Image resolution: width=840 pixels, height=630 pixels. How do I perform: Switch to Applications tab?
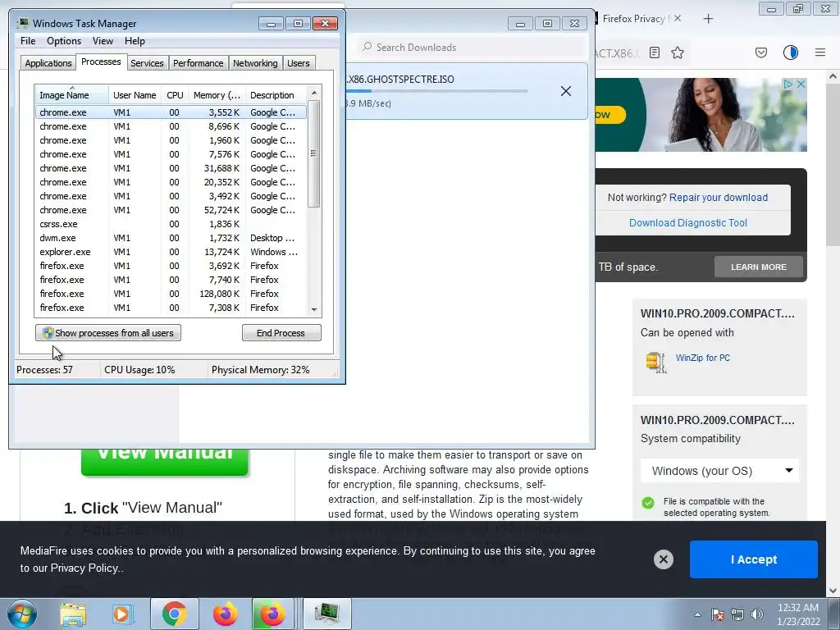(x=48, y=63)
